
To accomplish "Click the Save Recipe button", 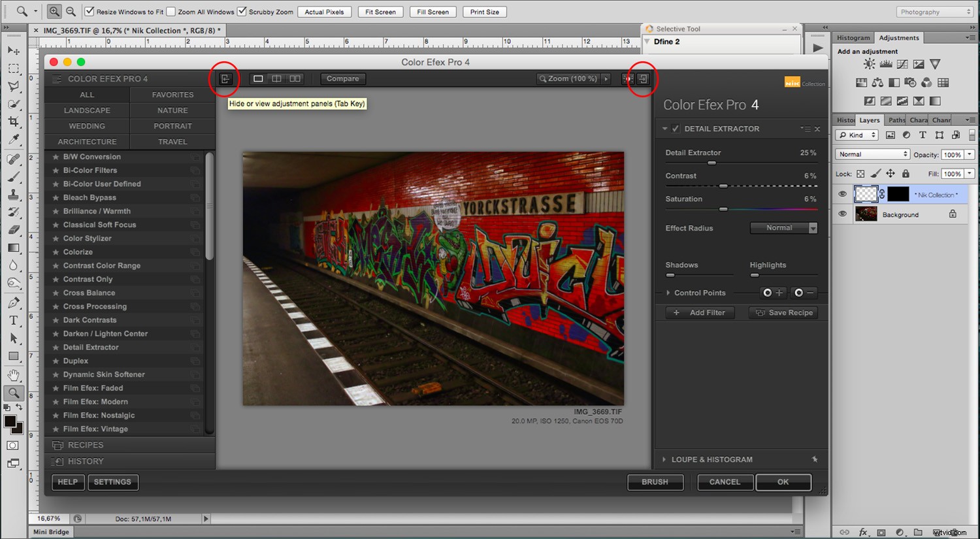I will (x=783, y=312).
